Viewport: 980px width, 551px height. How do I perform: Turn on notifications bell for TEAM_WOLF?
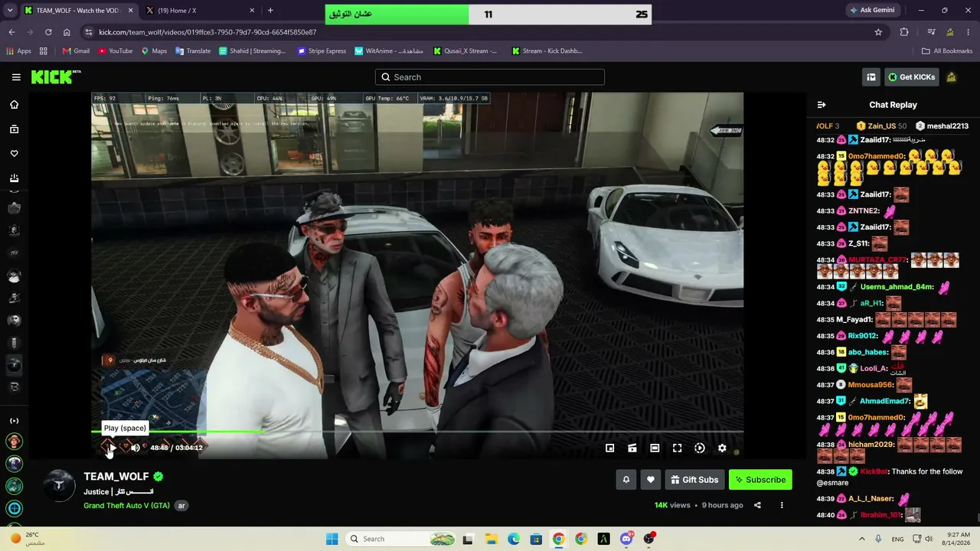click(626, 480)
